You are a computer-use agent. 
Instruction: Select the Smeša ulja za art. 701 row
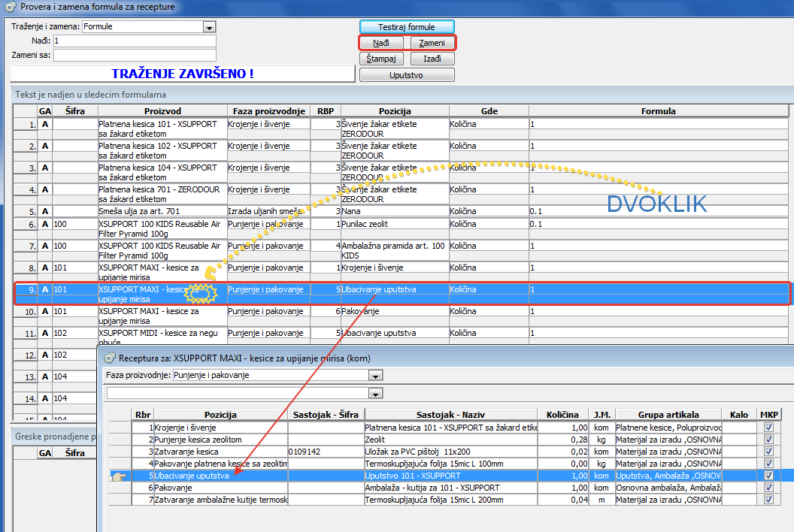(x=162, y=212)
